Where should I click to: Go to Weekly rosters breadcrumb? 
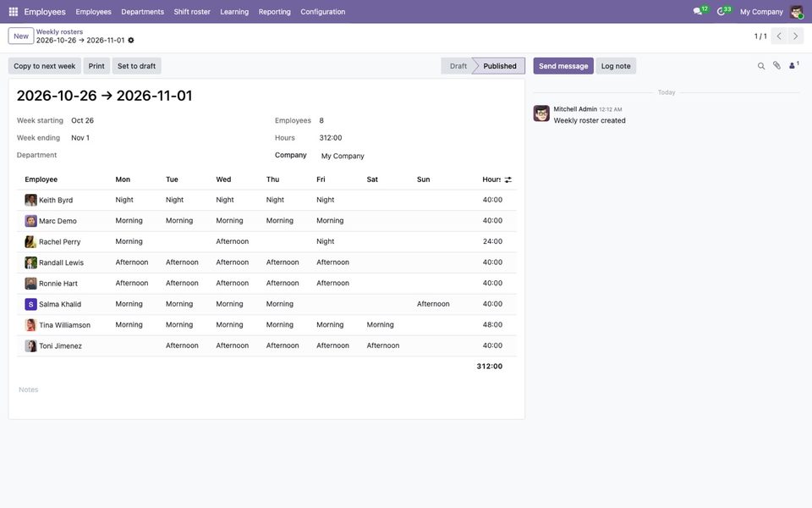pos(59,31)
